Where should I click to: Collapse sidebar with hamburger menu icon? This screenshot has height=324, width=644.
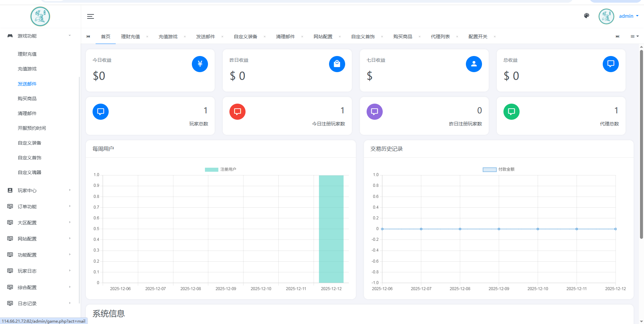[91, 16]
